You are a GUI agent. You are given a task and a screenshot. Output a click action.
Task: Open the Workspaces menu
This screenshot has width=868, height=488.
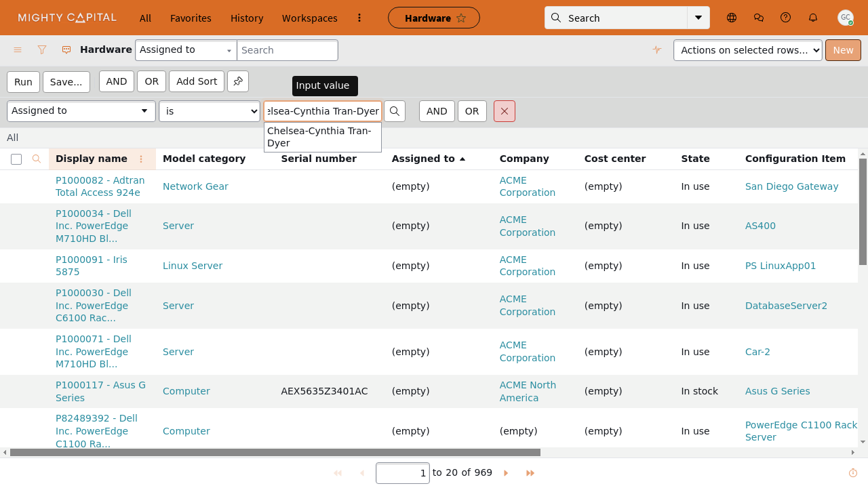click(x=310, y=18)
